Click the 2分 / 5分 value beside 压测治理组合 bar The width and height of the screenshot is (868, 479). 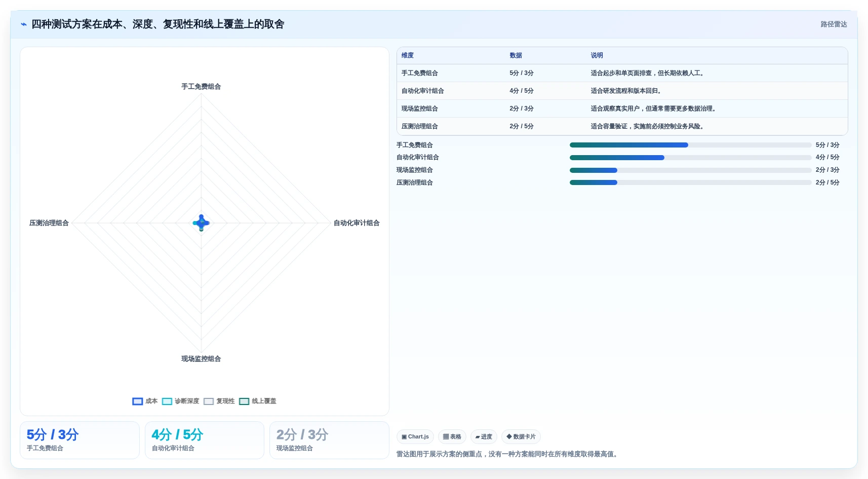click(827, 182)
